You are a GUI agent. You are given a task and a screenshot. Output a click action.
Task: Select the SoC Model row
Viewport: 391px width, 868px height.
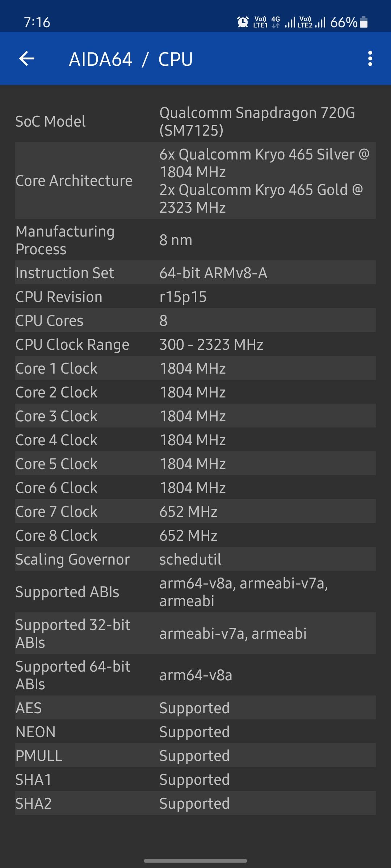tap(195, 122)
